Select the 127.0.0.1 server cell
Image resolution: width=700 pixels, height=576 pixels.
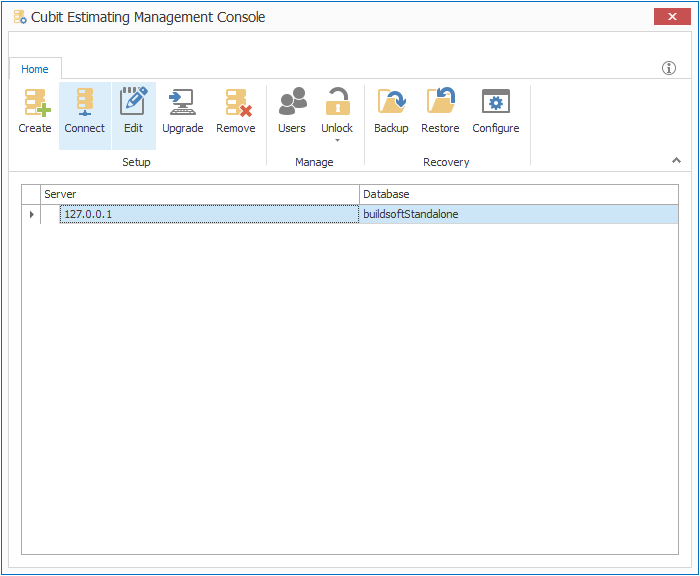tap(208, 214)
